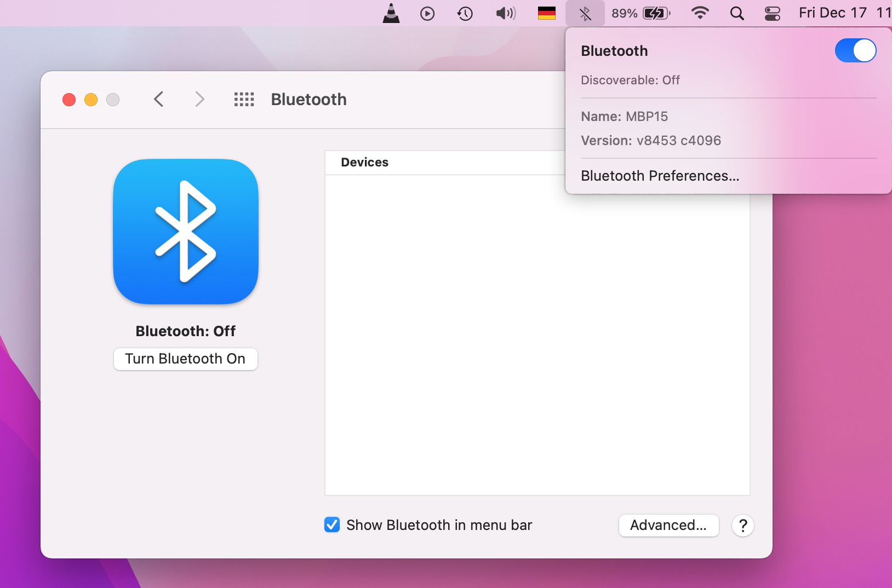Click the date and time in the menu bar
The height and width of the screenshot is (588, 892).
coord(845,13)
